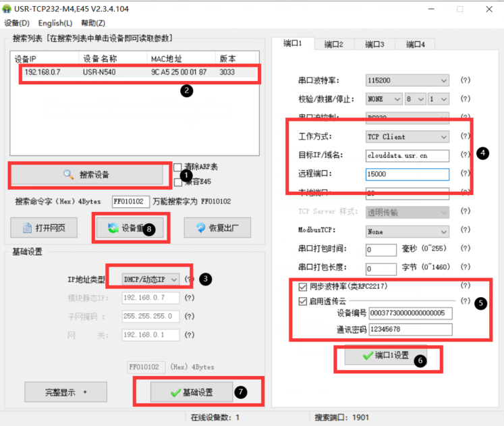Screen dimensions: 504x426
Task: Enable the 清除ARP表 checkbox
Action: tap(177, 167)
